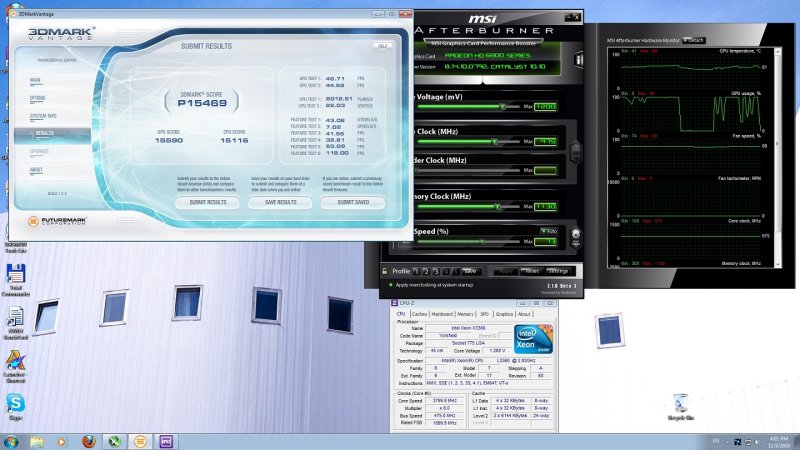Viewport: 800px width, 450px height.
Task: Click the Afterburner profile lock icon
Action: [385, 271]
